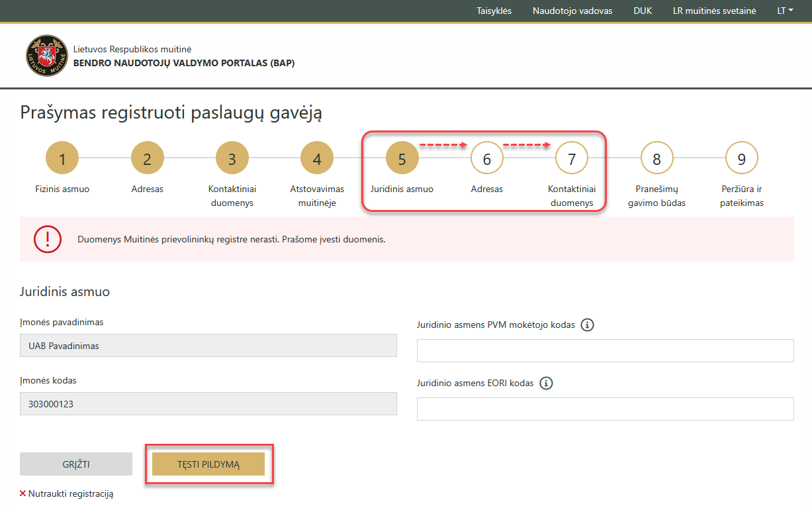Screen dimensions: 812x512
Task: Click the TĘSTI PILDYMĄ button
Action: tap(208, 464)
